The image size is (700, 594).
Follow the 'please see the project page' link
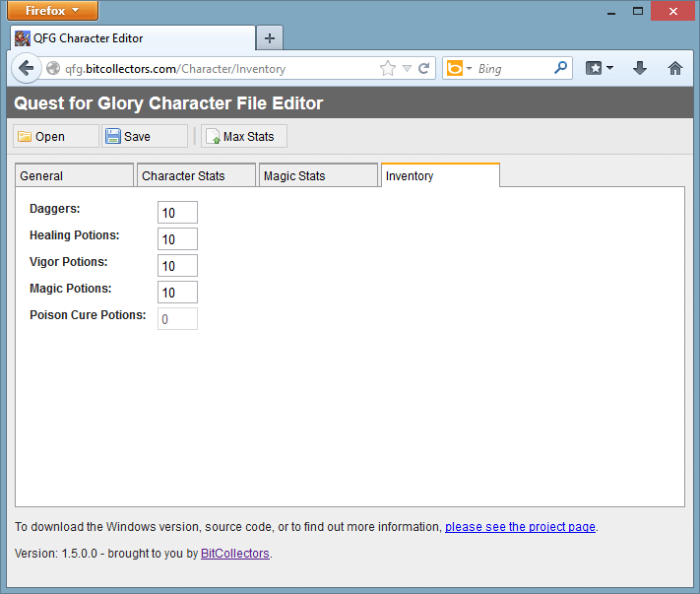520,527
